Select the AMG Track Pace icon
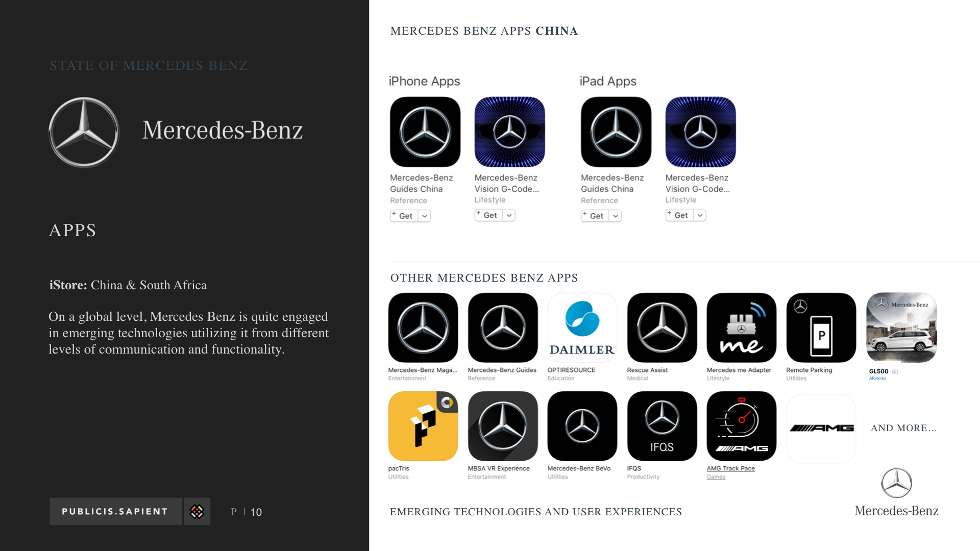The width and height of the screenshot is (980, 551). (741, 426)
